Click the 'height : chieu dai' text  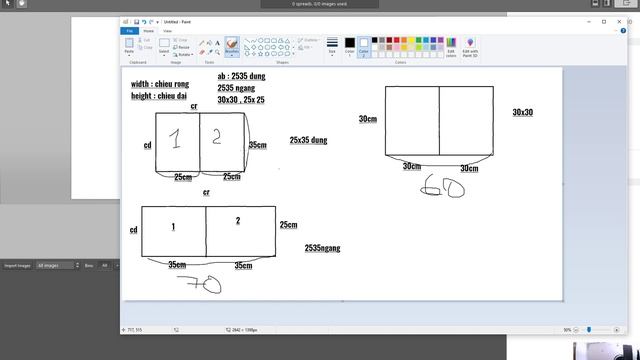click(x=159, y=96)
